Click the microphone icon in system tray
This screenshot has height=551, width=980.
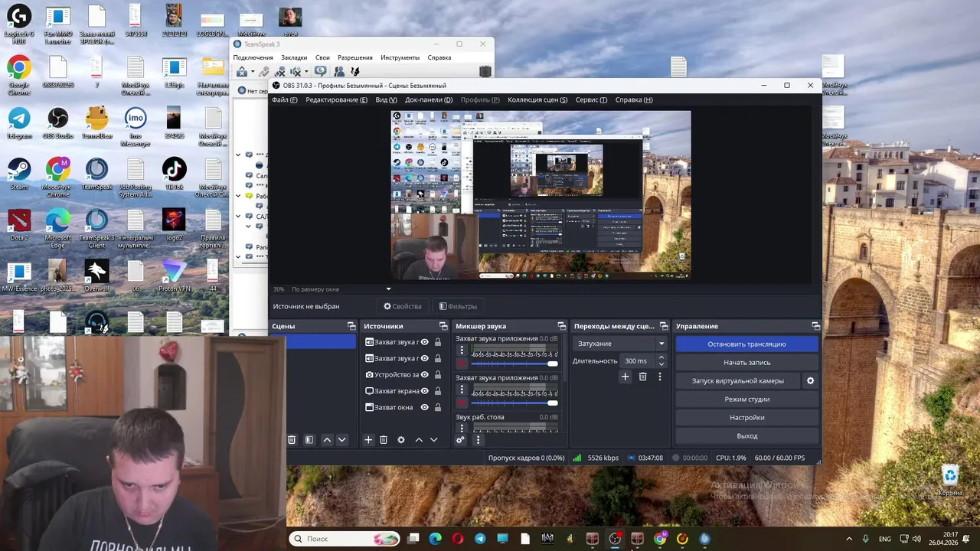pos(865,539)
